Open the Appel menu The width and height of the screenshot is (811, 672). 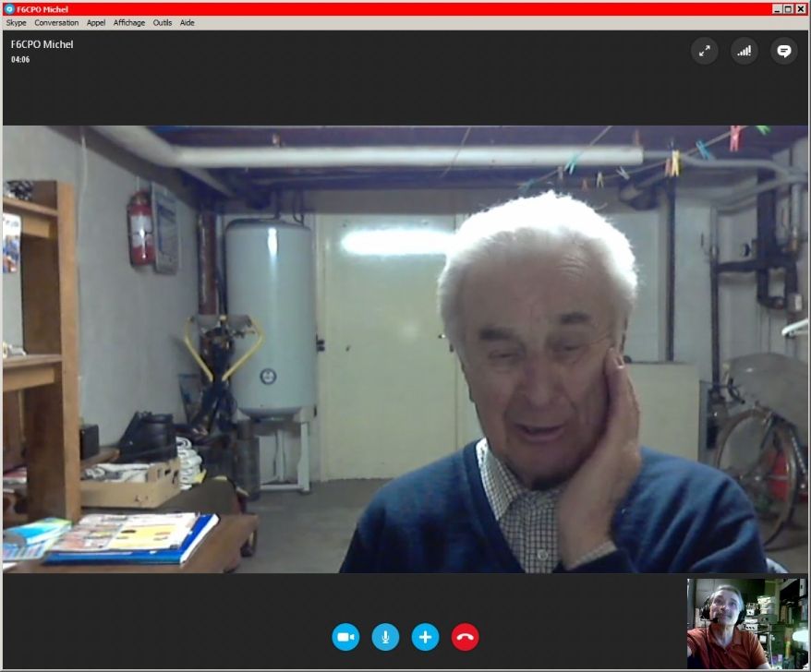click(96, 23)
